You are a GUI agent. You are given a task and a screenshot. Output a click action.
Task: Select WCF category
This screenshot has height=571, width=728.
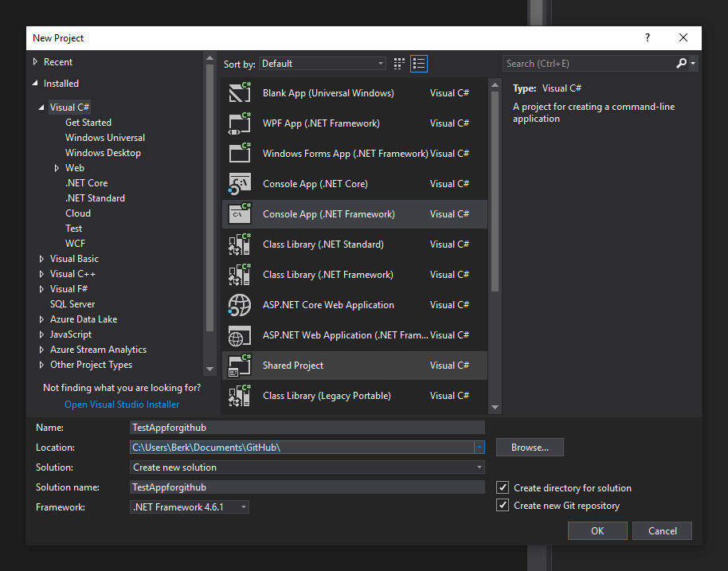point(75,243)
